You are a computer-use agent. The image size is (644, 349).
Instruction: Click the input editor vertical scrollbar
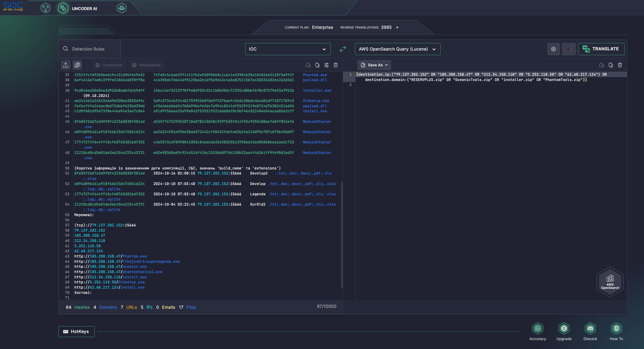(341, 235)
